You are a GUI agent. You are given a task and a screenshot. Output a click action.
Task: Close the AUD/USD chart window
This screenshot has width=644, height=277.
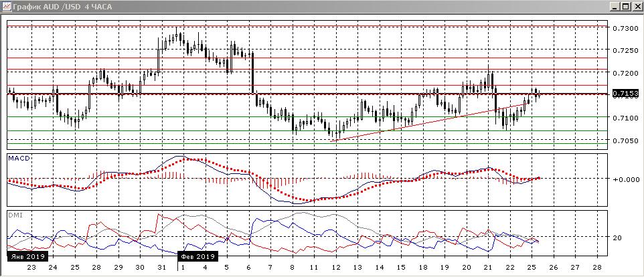click(637, 6)
